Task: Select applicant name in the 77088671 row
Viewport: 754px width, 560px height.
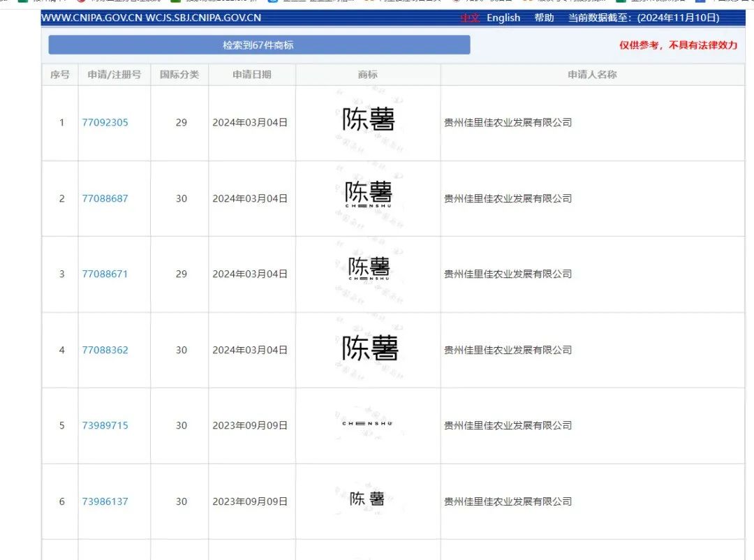Action: pyautogui.click(x=508, y=274)
